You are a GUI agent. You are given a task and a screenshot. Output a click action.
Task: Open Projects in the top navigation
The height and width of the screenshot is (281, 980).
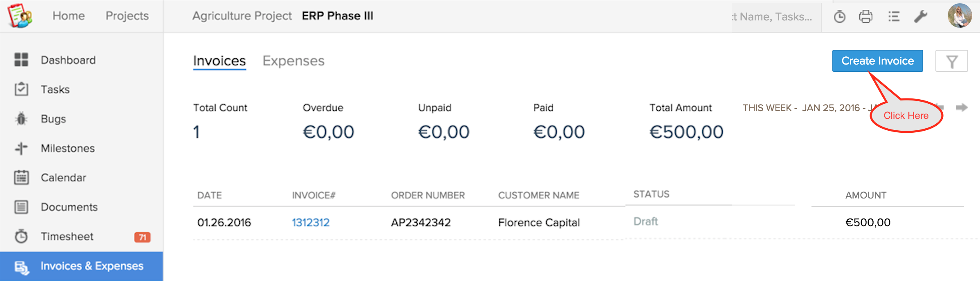point(127,16)
